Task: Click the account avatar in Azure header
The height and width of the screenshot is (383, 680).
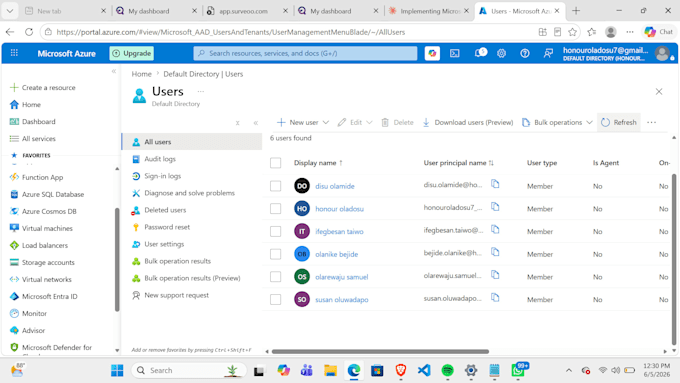Action: click(662, 53)
